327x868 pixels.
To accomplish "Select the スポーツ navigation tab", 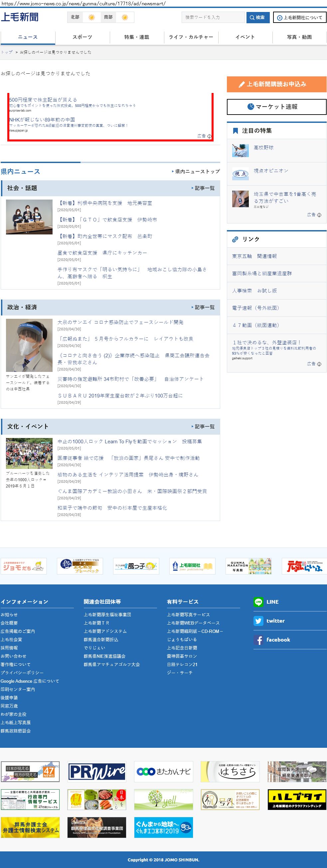I will point(82,37).
